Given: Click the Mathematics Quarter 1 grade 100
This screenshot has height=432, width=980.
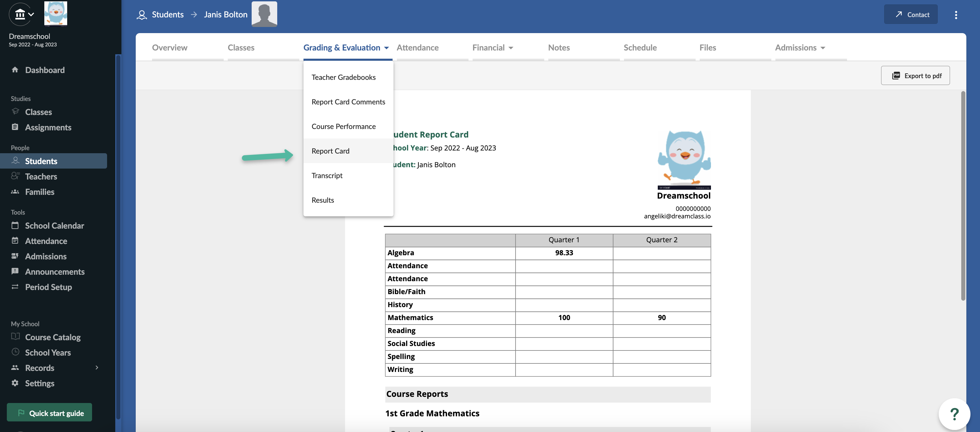Looking at the screenshot, I should coord(564,317).
